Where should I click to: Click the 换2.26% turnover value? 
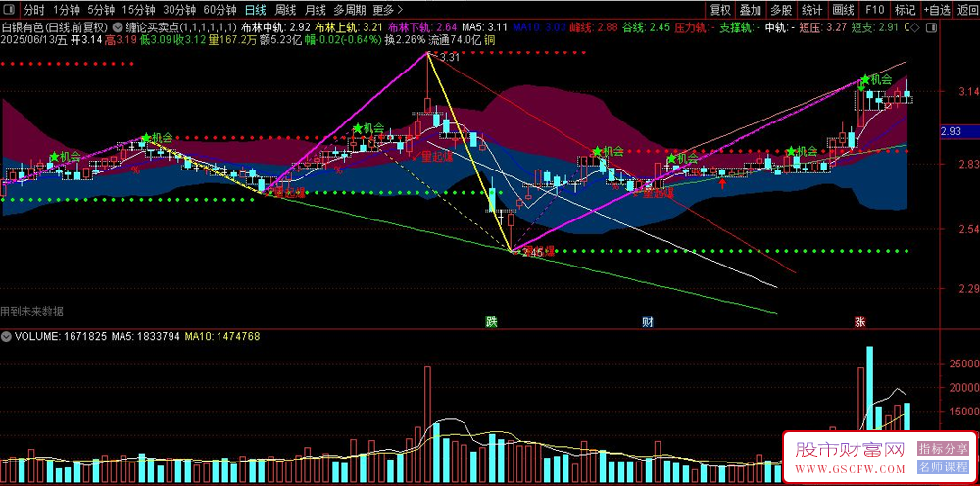[405, 39]
